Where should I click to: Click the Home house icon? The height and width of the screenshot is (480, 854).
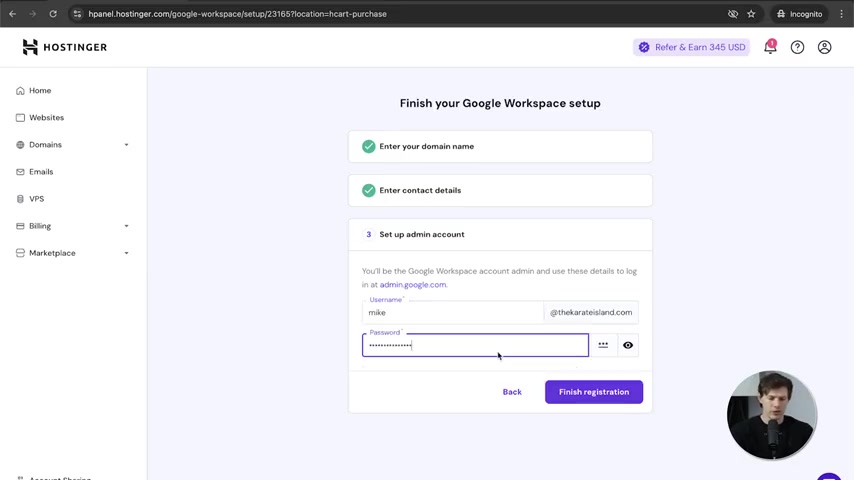[x=20, y=90]
